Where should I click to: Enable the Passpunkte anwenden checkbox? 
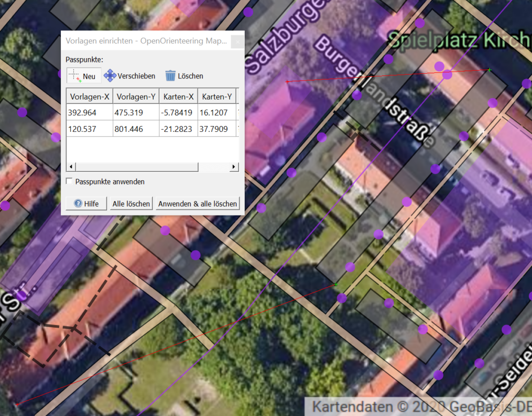pyautogui.click(x=70, y=182)
